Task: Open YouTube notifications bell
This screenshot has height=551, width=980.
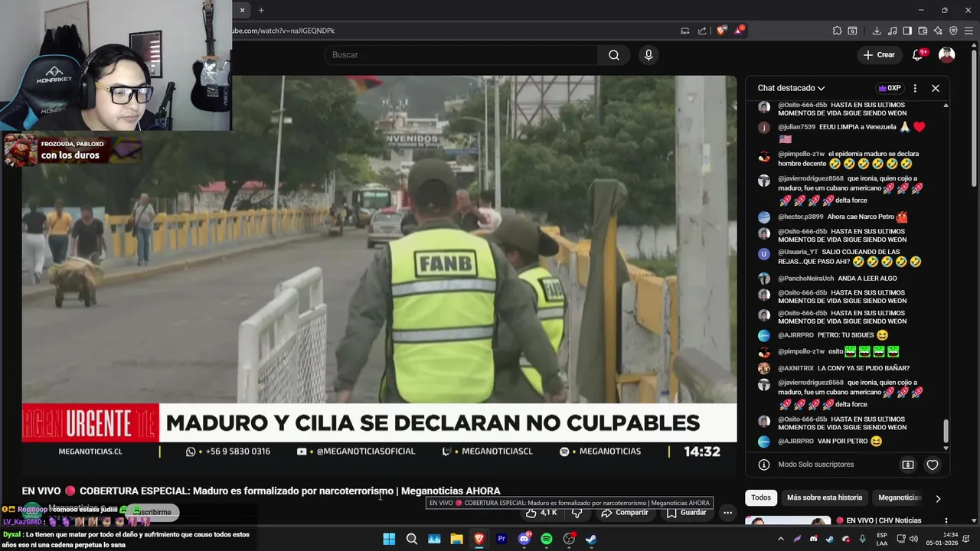Action: point(918,55)
